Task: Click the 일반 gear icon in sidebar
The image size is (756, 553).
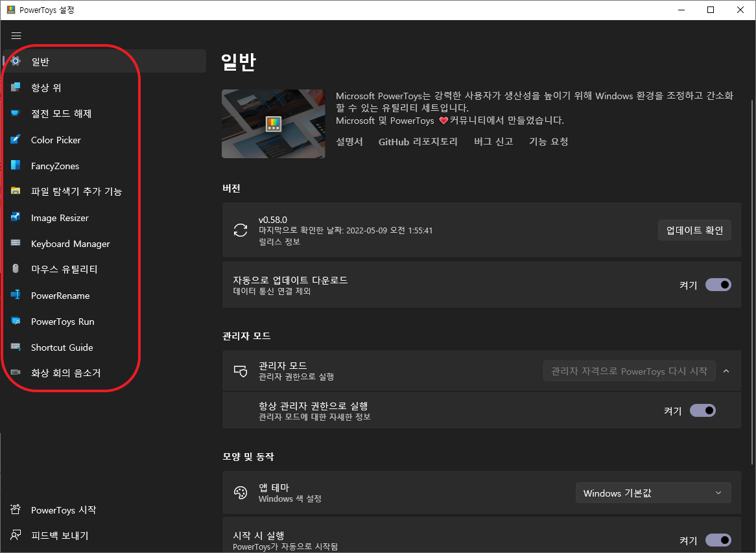Action: click(x=16, y=61)
